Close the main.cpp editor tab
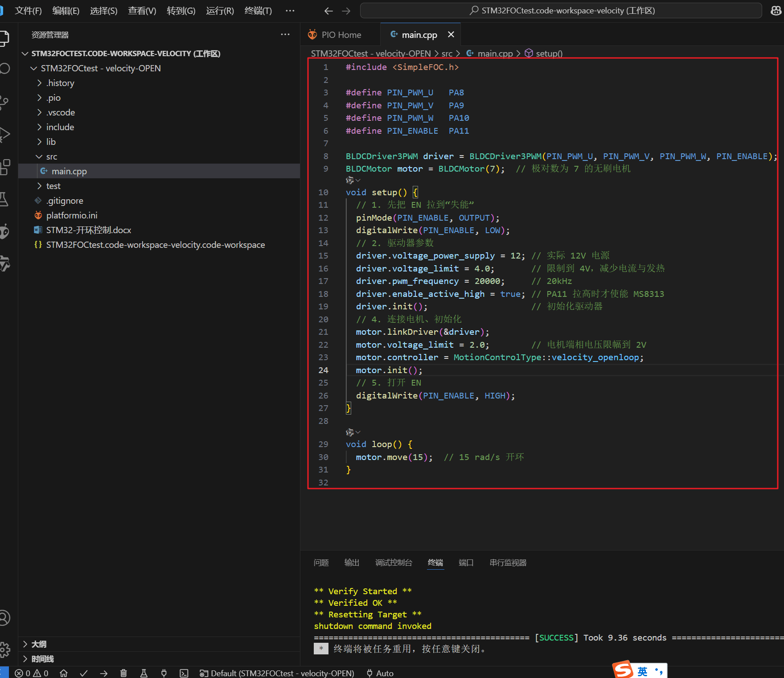 coord(451,35)
